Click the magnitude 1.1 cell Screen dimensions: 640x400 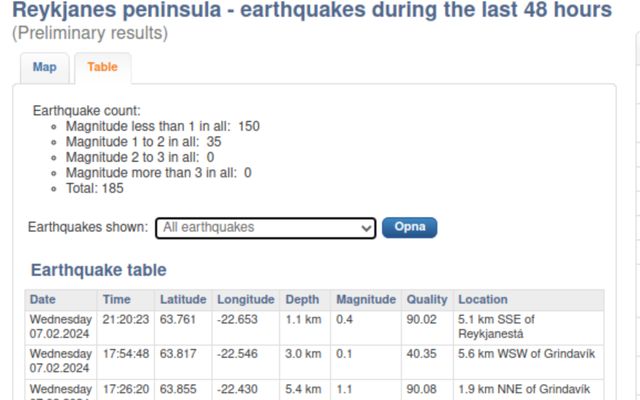[x=342, y=389]
